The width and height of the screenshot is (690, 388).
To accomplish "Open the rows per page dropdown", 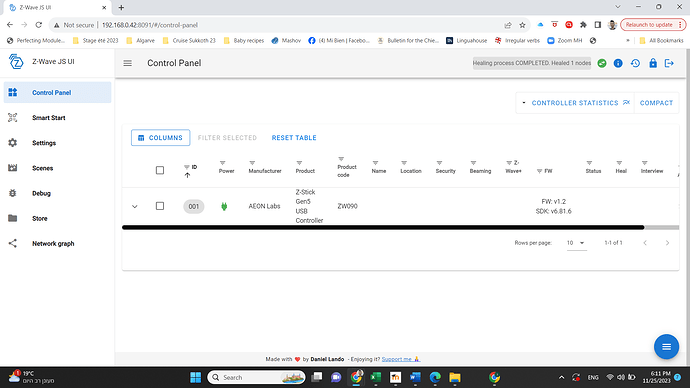I will [x=576, y=243].
